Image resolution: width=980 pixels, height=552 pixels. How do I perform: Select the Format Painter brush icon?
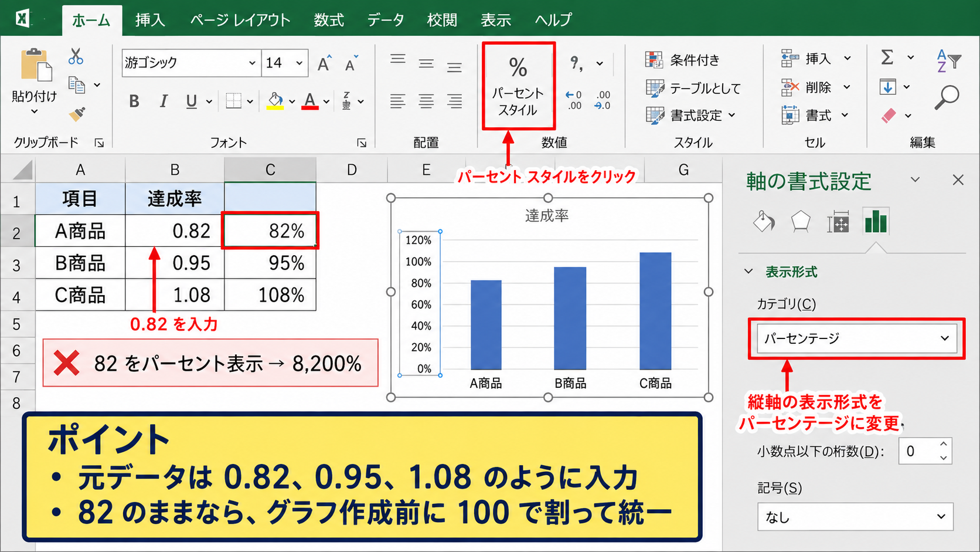point(77,113)
